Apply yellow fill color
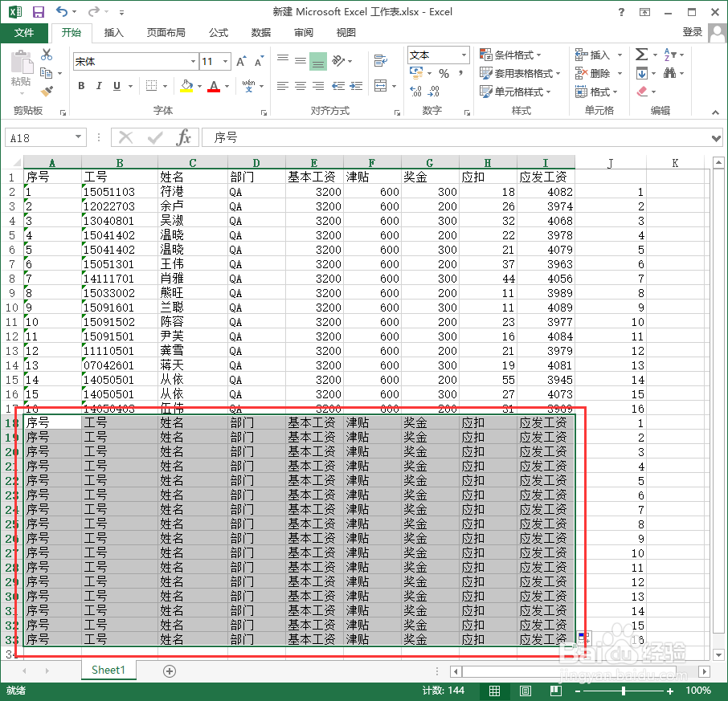 point(186,86)
